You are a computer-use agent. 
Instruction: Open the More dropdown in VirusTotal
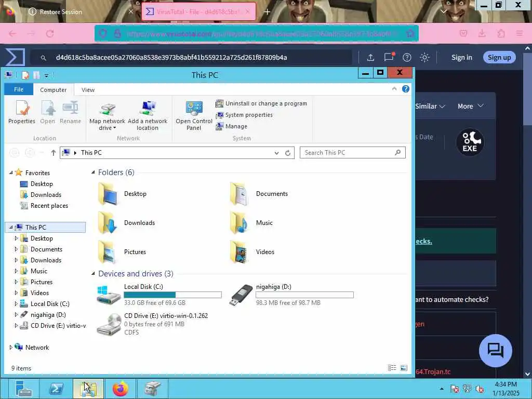471,106
